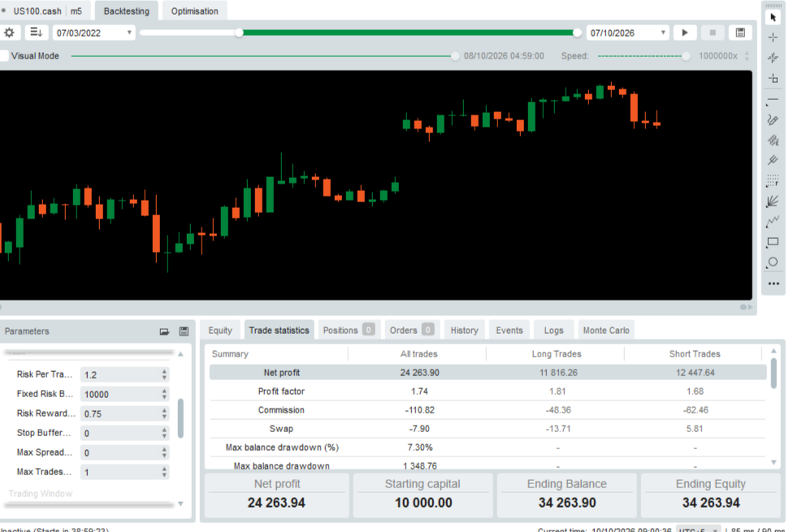This screenshot has width=789, height=532.
Task: Click the Max balance drawdown (%) row
Action: (488, 448)
